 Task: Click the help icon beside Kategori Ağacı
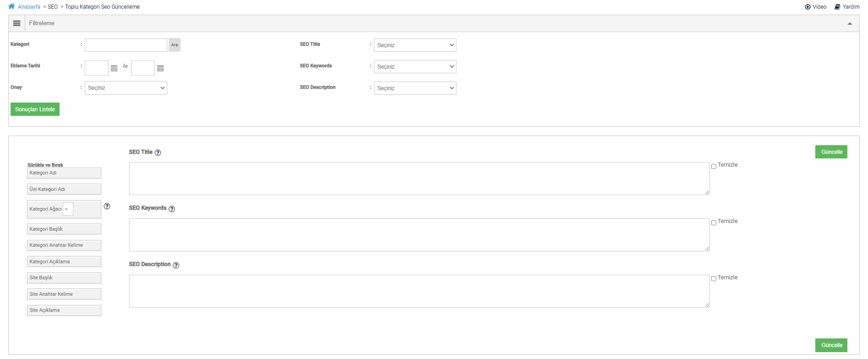[x=107, y=207]
